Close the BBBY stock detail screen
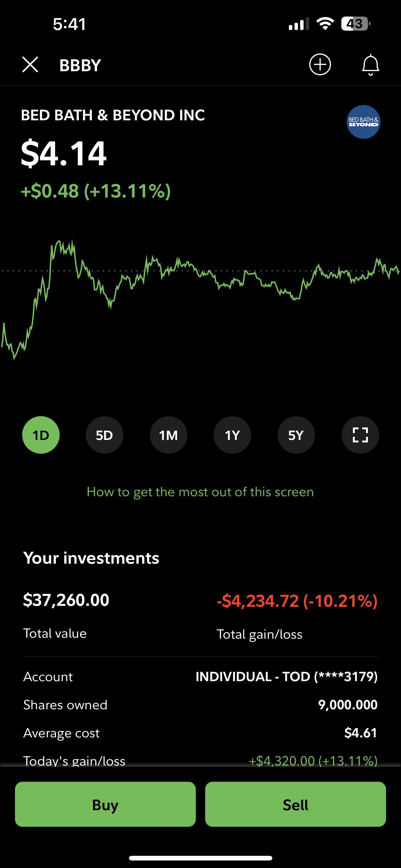 (x=30, y=64)
